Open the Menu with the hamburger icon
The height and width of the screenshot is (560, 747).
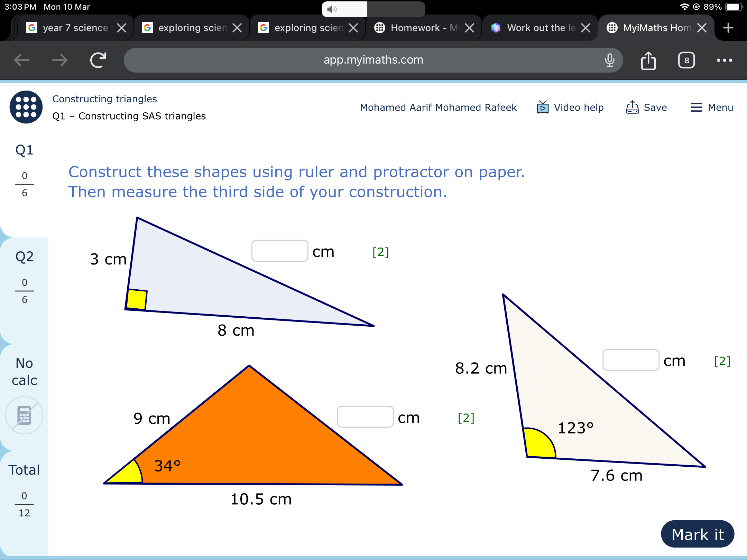coord(696,107)
